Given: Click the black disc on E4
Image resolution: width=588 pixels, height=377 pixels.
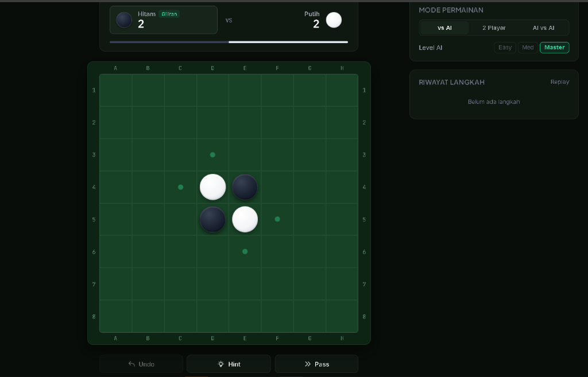Looking at the screenshot, I should point(245,187).
